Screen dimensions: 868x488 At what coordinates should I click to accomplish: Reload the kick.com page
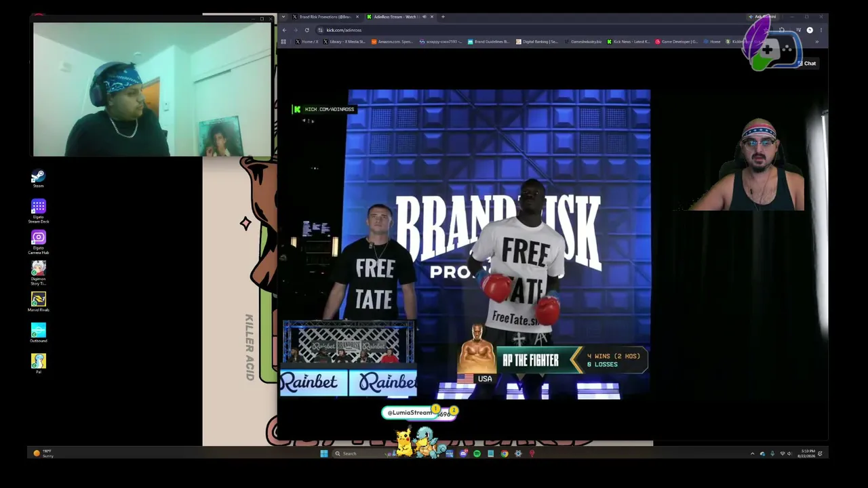(x=307, y=30)
